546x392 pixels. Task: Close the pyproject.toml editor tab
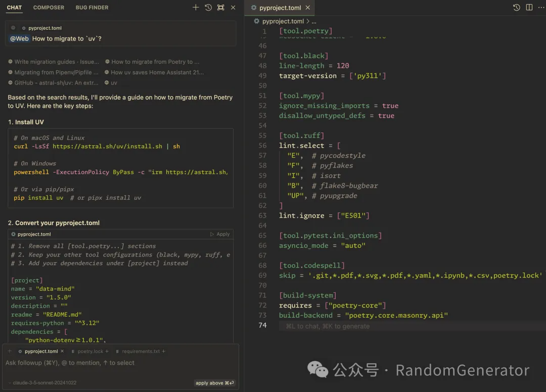(x=308, y=8)
